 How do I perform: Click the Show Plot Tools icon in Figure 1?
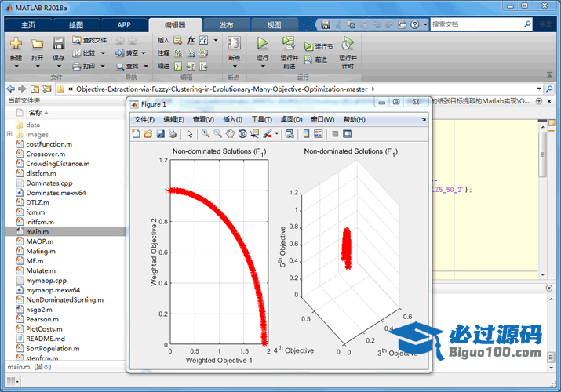coord(347,134)
